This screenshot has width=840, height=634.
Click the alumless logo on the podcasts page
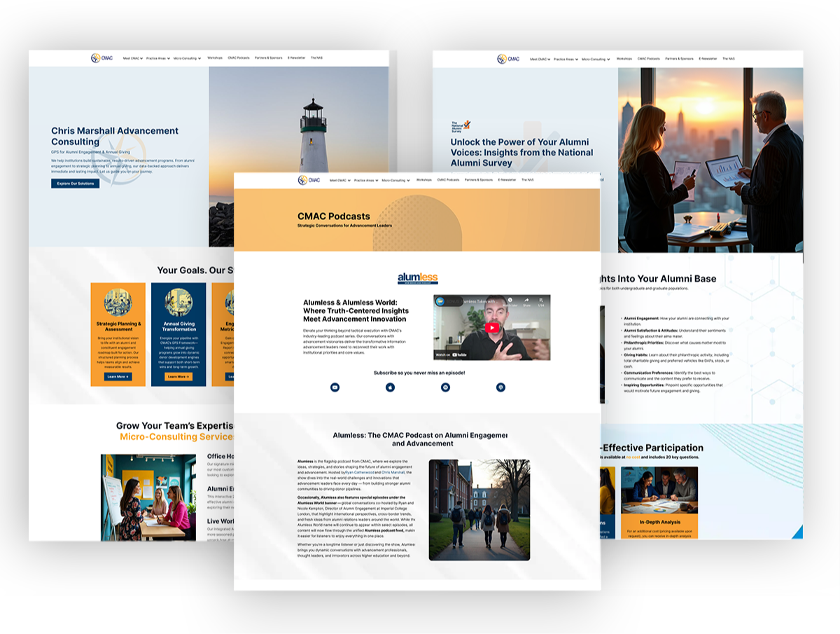[x=418, y=278]
